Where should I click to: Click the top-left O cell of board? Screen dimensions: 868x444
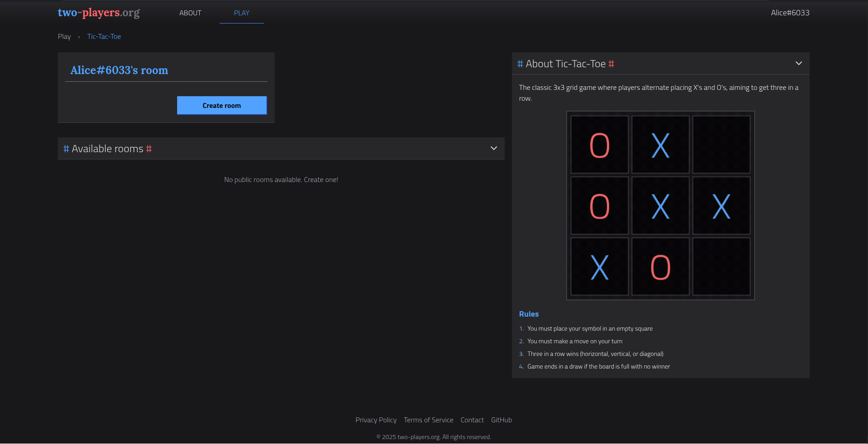(x=599, y=145)
